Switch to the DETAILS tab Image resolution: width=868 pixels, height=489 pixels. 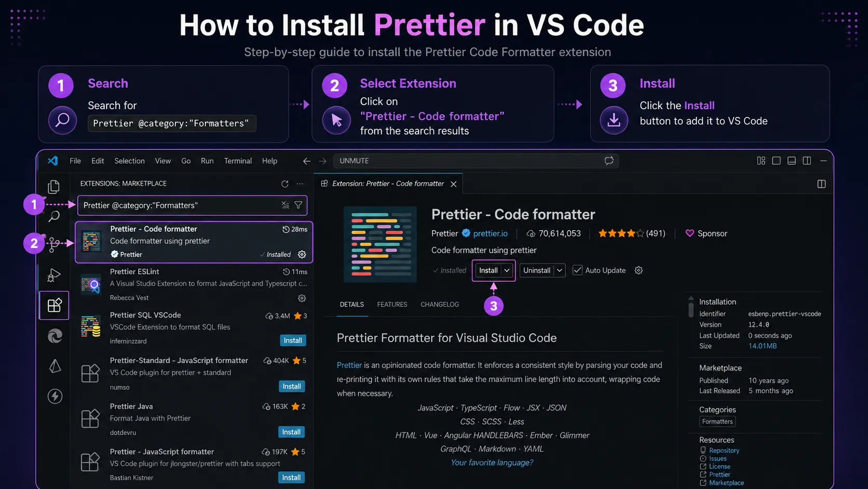tap(351, 305)
